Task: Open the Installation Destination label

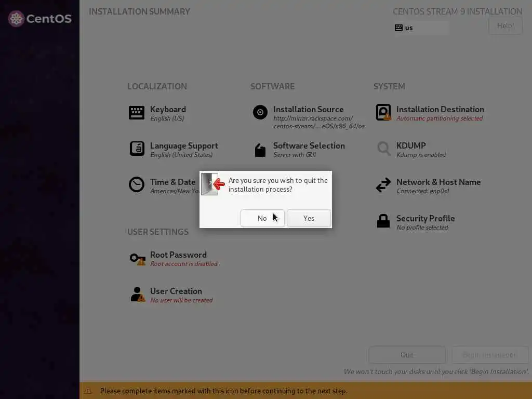Action: [x=440, y=109]
